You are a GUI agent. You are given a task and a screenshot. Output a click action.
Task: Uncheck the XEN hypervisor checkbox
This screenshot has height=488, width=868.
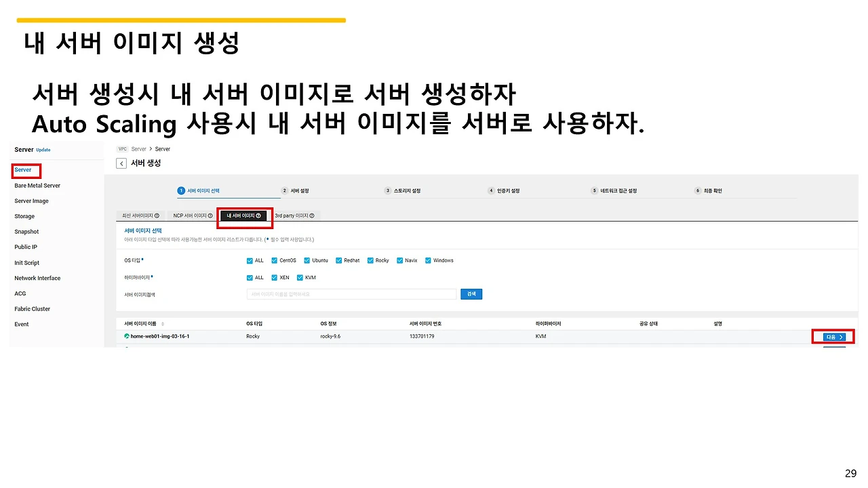pyautogui.click(x=274, y=277)
